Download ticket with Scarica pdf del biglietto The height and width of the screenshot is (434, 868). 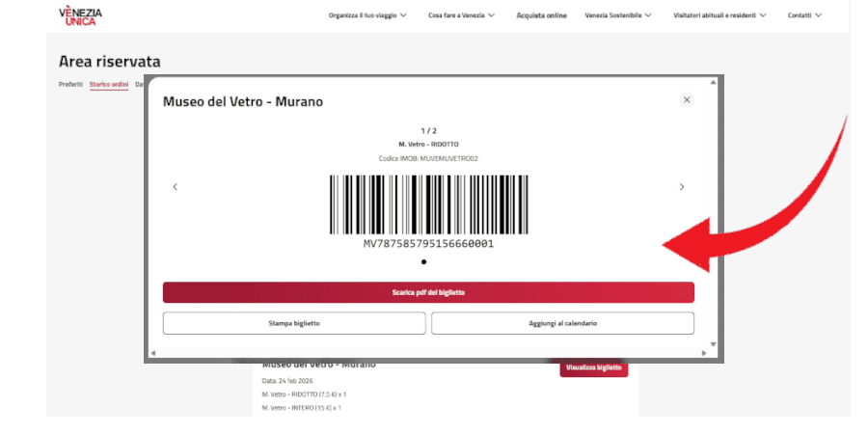428,292
